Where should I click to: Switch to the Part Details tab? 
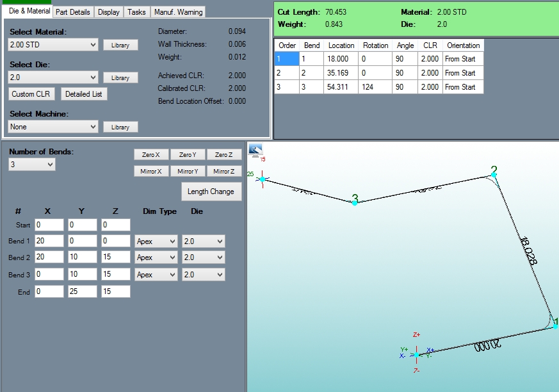coord(73,12)
